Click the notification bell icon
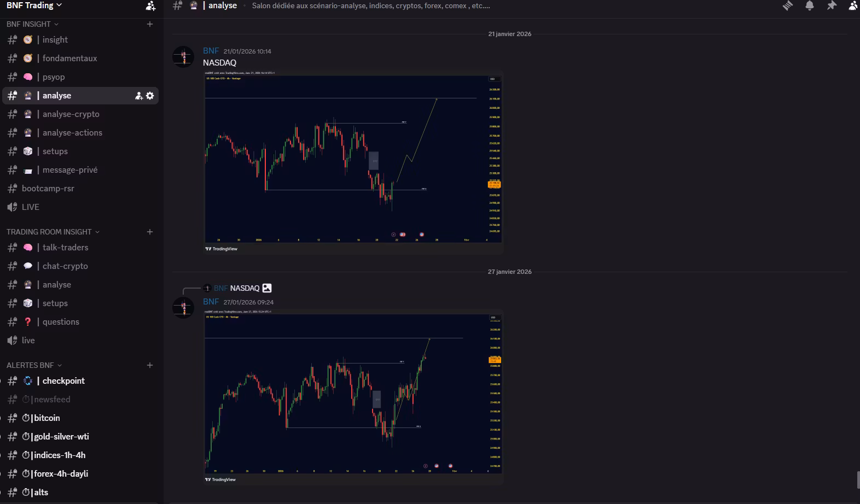Image resolution: width=860 pixels, height=504 pixels. click(809, 6)
